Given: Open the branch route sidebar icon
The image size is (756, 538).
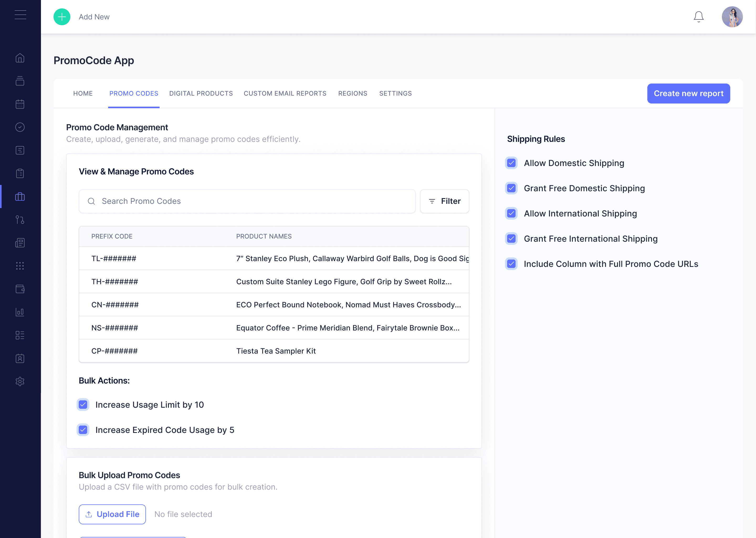Looking at the screenshot, I should pyautogui.click(x=20, y=220).
